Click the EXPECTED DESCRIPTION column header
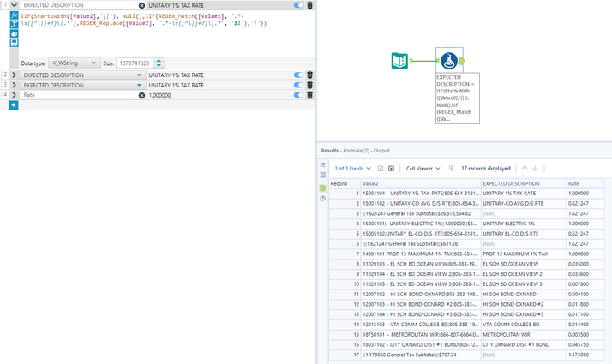 pos(524,183)
